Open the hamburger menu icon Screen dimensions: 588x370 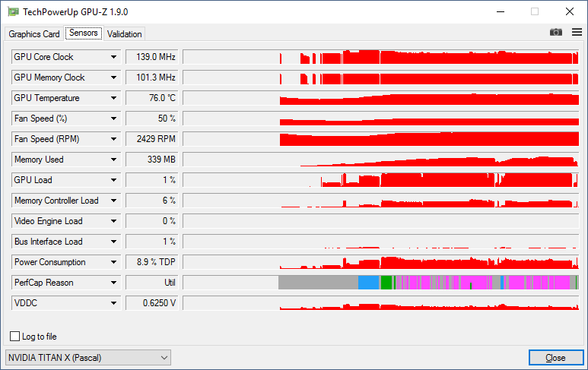click(577, 32)
